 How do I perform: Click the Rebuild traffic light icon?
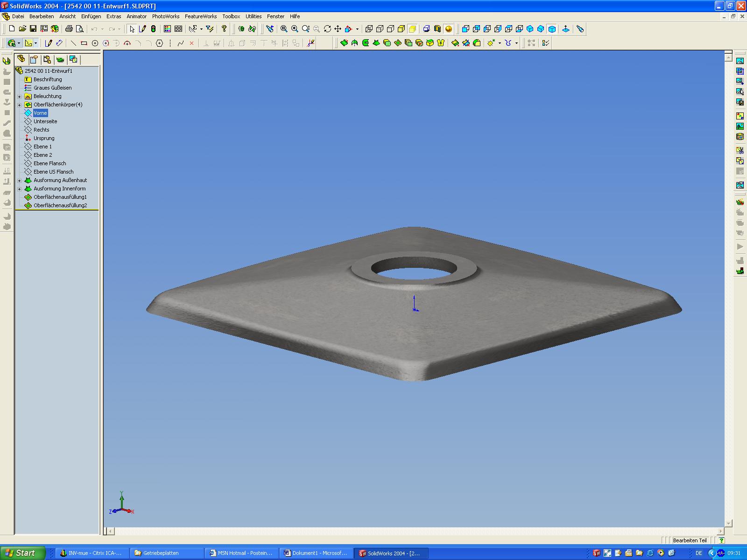(x=153, y=29)
